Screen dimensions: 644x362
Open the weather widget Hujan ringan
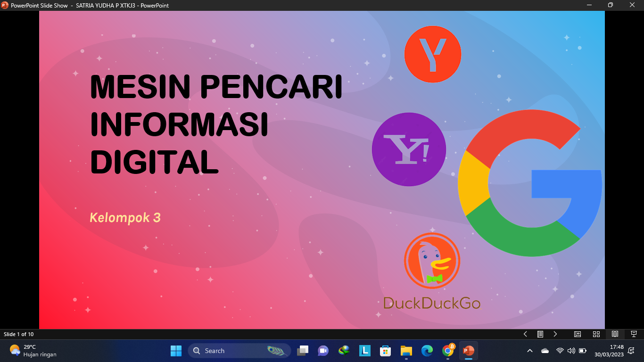(33, 351)
